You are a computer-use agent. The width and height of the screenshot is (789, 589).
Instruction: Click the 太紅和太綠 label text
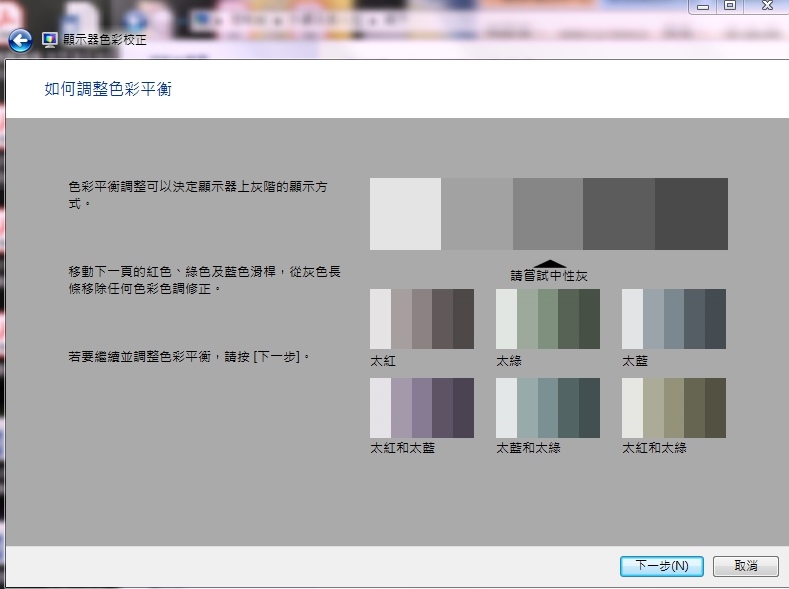[654, 448]
